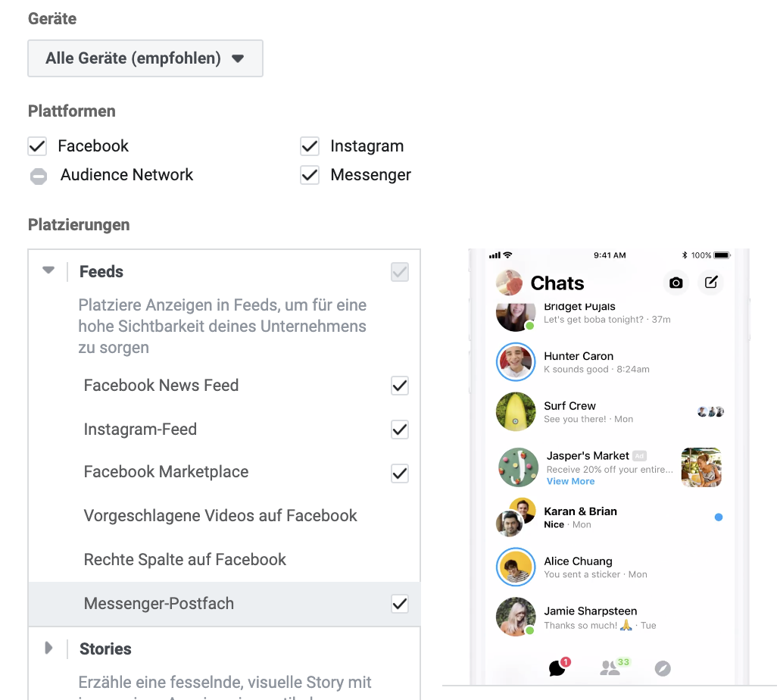Screen dimensions: 780x700
Task: Open Hunter Caron chat conversation
Action: [x=610, y=361]
